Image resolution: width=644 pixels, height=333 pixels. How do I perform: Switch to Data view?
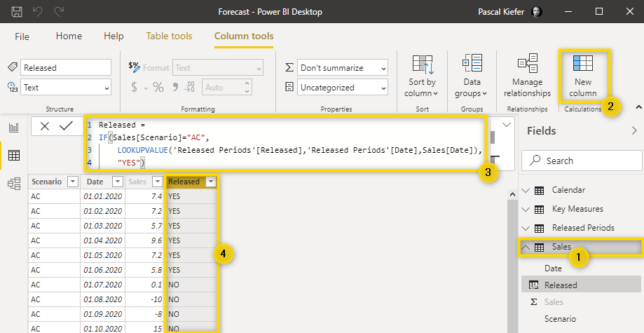(14, 156)
